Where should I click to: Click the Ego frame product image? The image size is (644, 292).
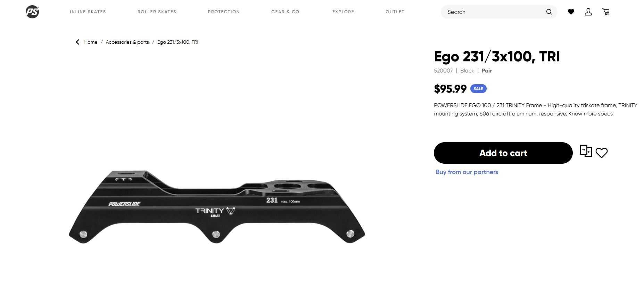pyautogui.click(x=217, y=207)
